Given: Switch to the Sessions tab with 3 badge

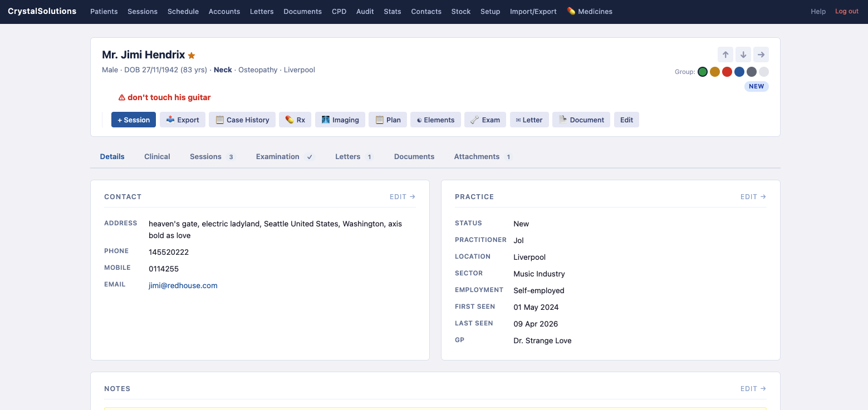Looking at the screenshot, I should 213,156.
